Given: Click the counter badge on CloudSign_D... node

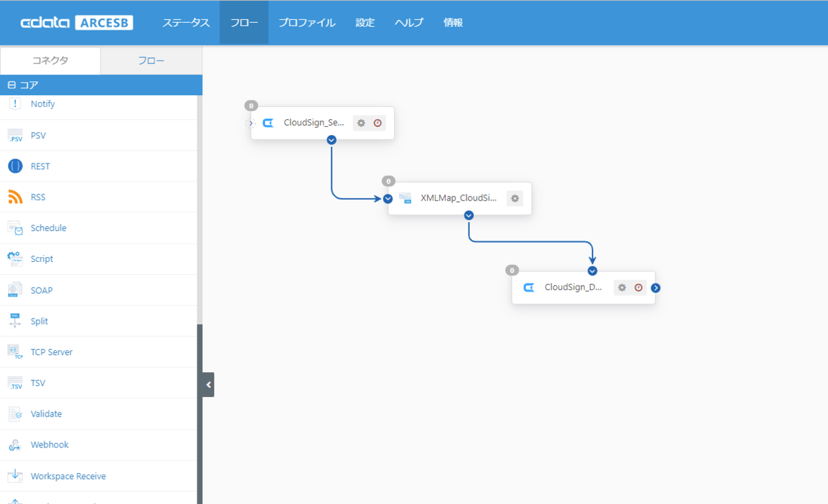Looking at the screenshot, I should (512, 270).
